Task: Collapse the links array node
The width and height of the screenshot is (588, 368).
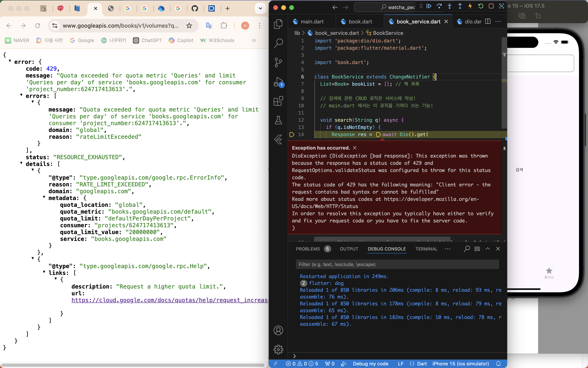Action: 44,272
